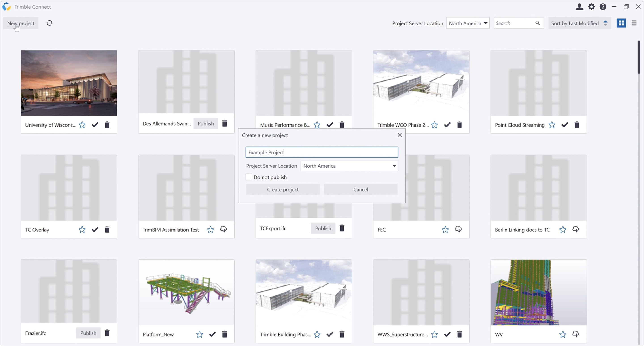The image size is (644, 346).
Task: Toggle sync checkmark on Music Performance B
Action: [330, 124]
